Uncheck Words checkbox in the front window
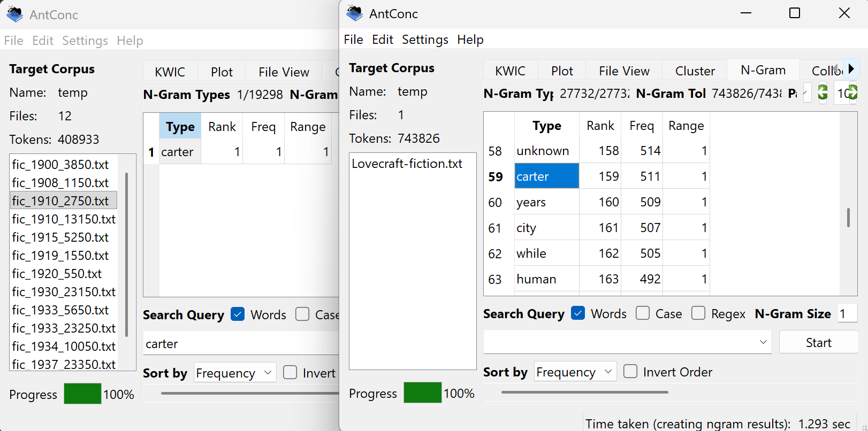This screenshot has width=868, height=431. [x=578, y=313]
